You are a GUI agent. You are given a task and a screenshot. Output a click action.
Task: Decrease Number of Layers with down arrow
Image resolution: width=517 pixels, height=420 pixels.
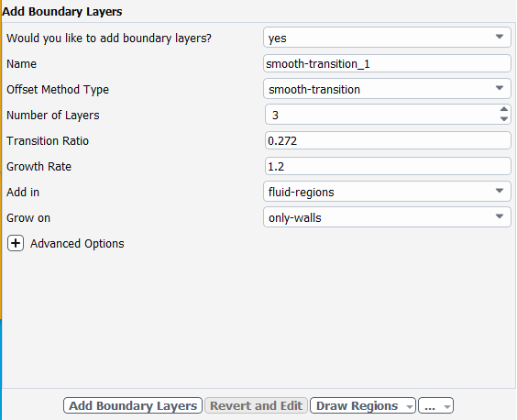click(x=504, y=119)
